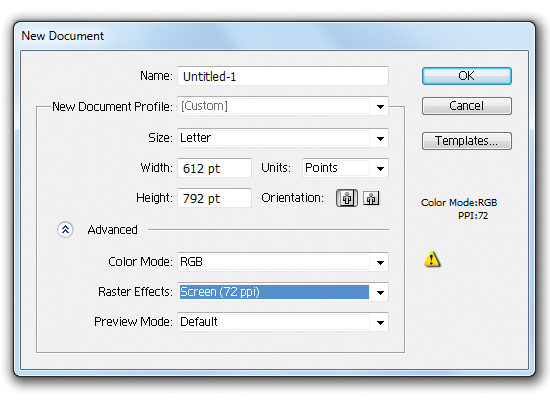Click the Name field containing Untitled-1

[x=283, y=76]
